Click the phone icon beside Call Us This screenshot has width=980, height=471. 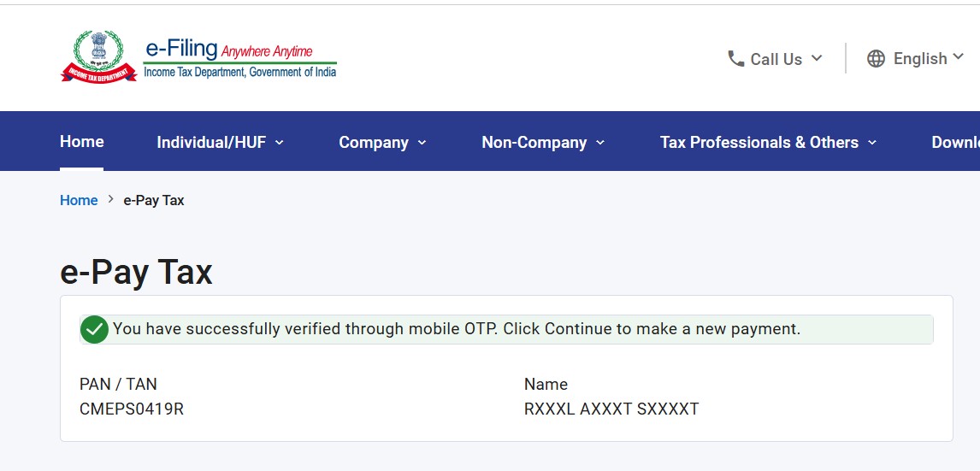(735, 58)
